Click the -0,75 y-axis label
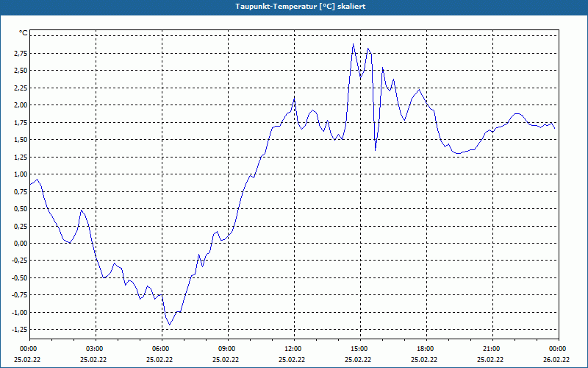Image resolution: width=588 pixels, height=368 pixels. [20, 295]
